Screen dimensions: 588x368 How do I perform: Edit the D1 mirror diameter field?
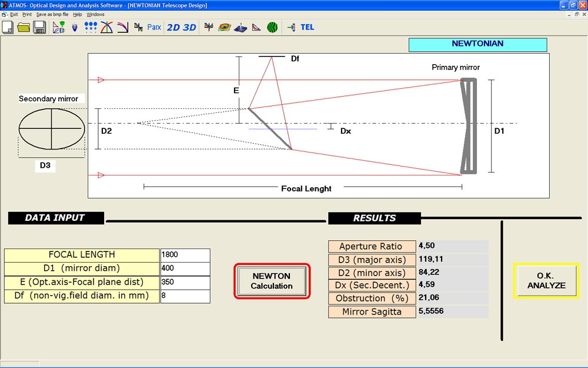click(x=185, y=268)
